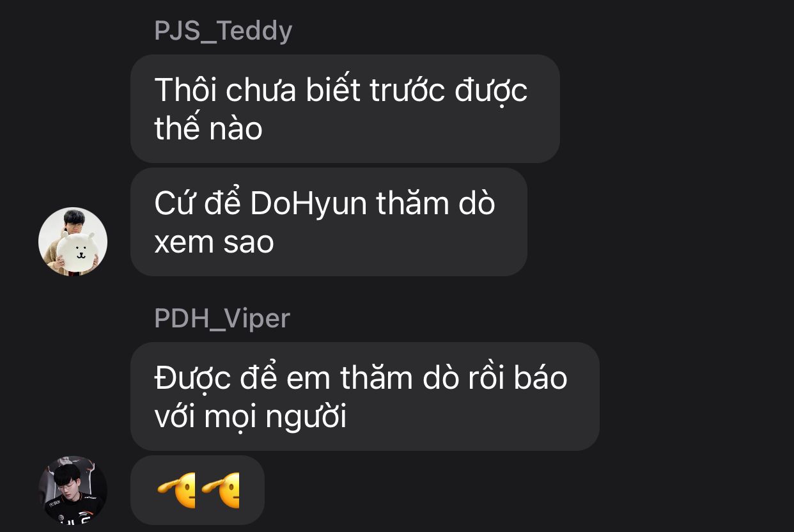
Task: Tap the white bear plush in the avatar
Action: coord(75,251)
